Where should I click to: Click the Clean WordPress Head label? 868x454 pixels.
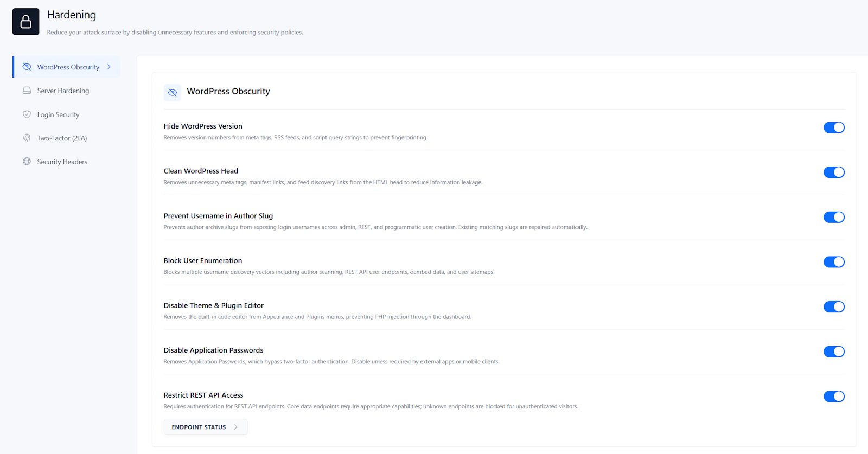201,171
